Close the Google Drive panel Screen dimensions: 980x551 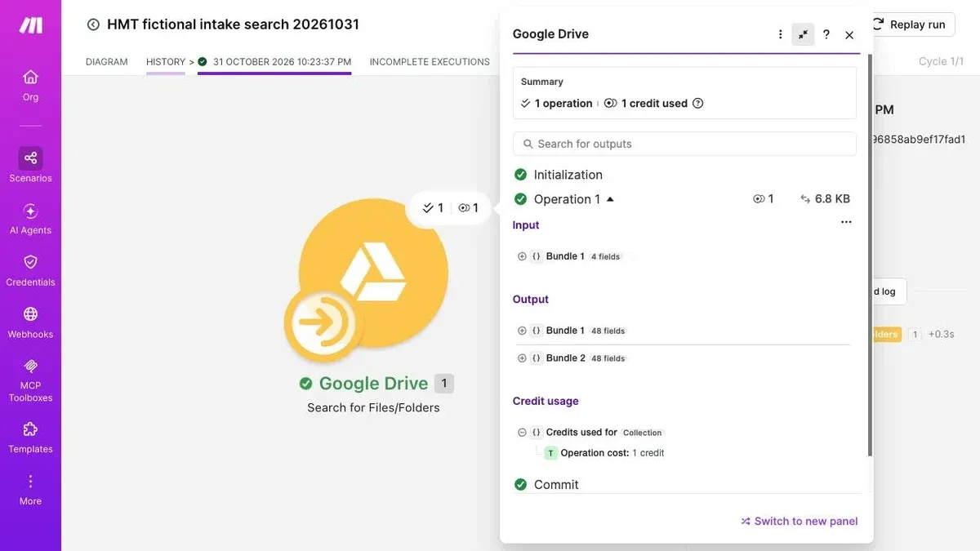point(849,35)
